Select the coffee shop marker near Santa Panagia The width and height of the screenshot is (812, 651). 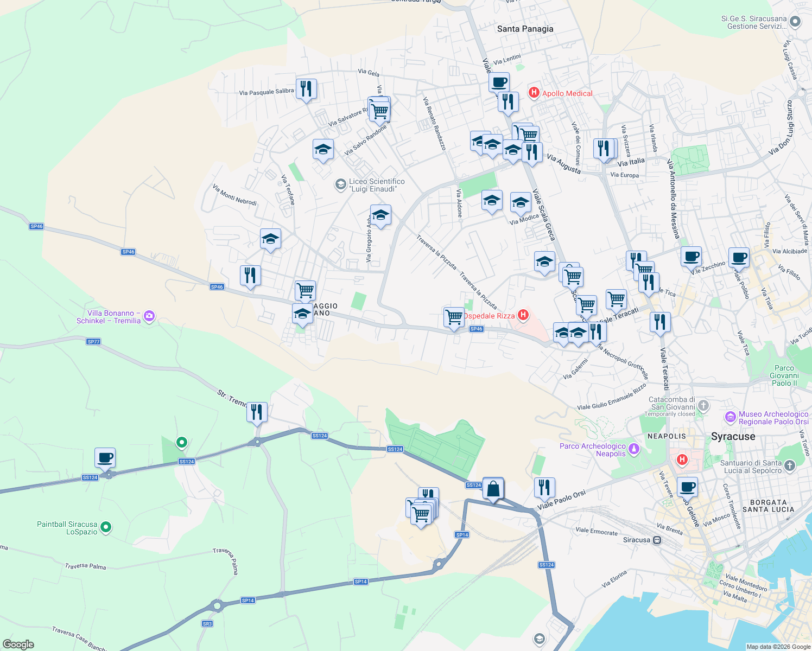[499, 82]
